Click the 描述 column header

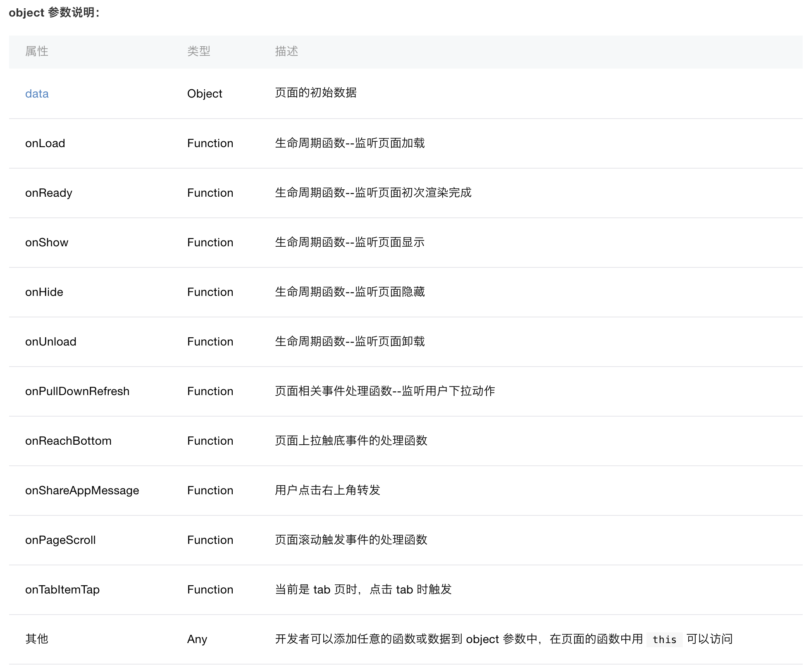tap(286, 51)
